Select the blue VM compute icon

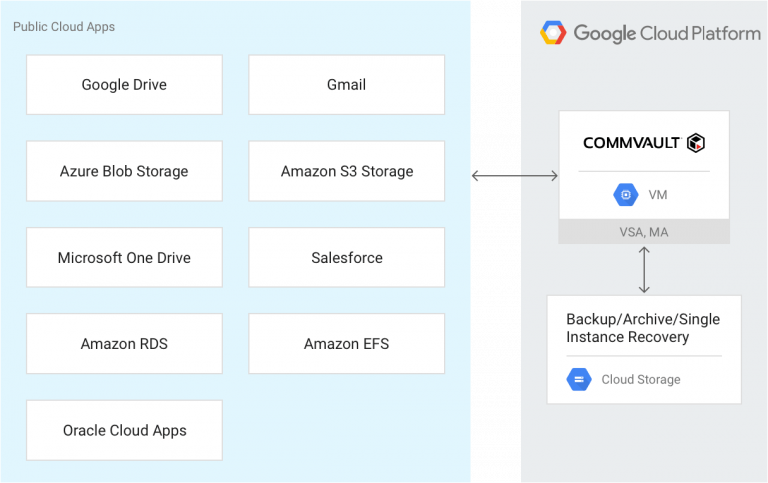click(x=626, y=195)
